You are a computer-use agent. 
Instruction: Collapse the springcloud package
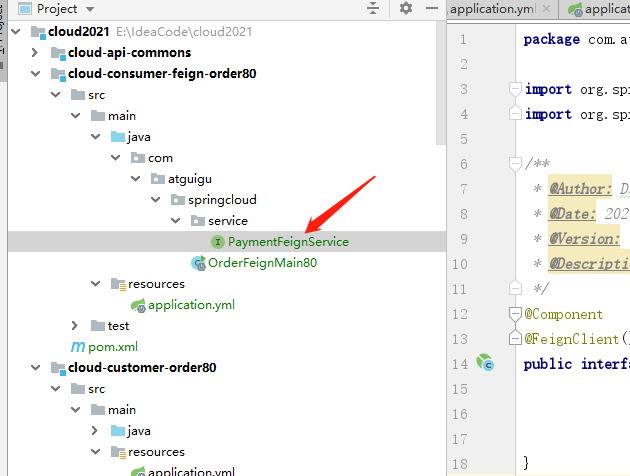155,199
